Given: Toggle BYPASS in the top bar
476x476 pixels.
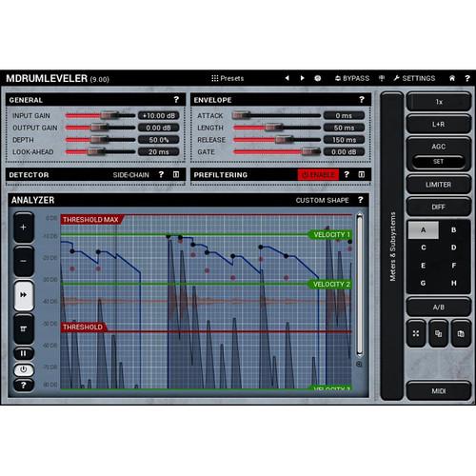Looking at the screenshot, I should click(352, 78).
